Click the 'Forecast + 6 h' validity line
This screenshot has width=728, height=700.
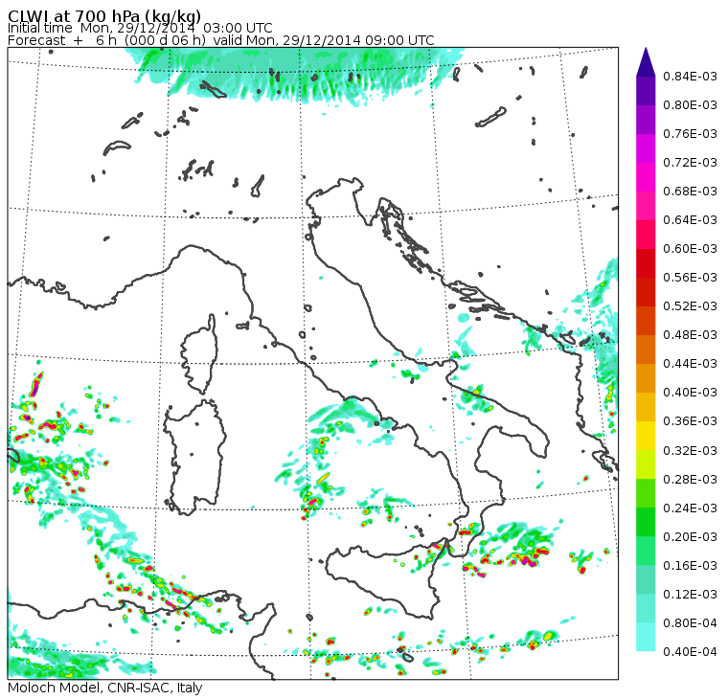(x=221, y=40)
